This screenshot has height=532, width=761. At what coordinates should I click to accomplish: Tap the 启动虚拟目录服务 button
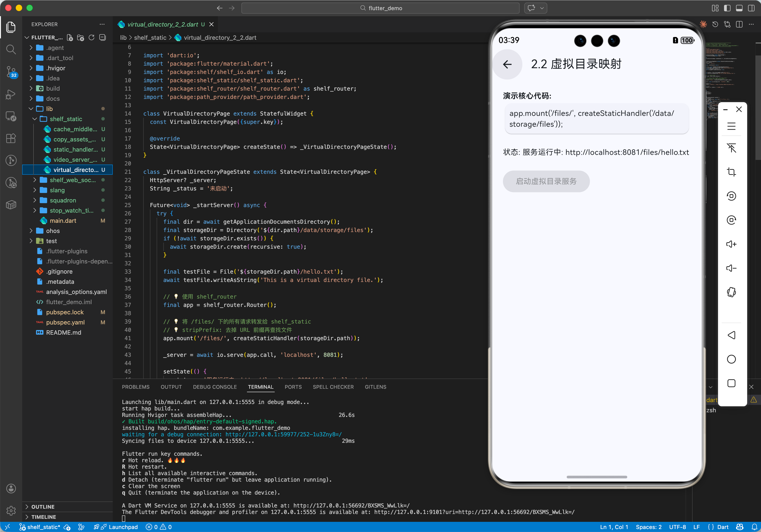[x=546, y=181]
